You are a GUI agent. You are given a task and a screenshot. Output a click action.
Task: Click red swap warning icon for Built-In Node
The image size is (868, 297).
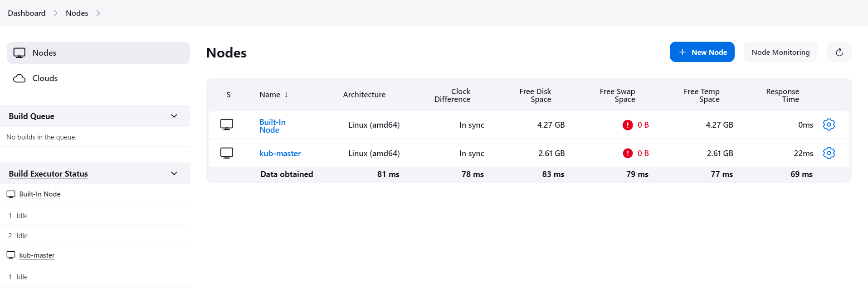pos(627,125)
